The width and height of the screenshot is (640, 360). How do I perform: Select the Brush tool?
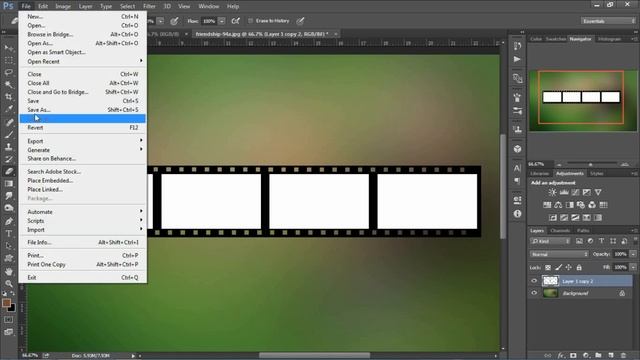coord(9,135)
